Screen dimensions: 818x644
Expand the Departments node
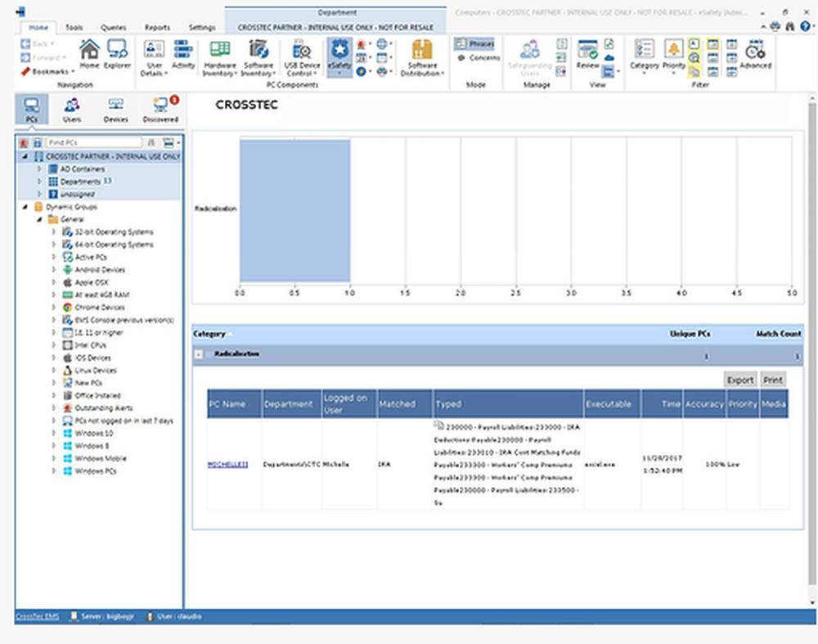pyautogui.click(x=39, y=182)
